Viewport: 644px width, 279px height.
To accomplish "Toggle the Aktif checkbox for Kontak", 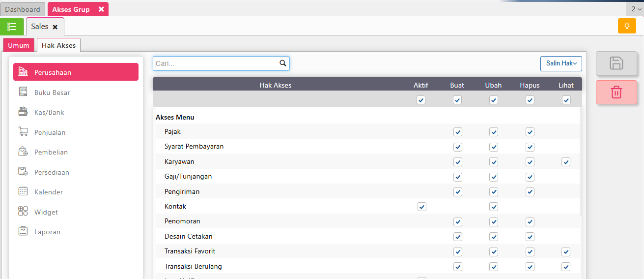I will (x=421, y=207).
